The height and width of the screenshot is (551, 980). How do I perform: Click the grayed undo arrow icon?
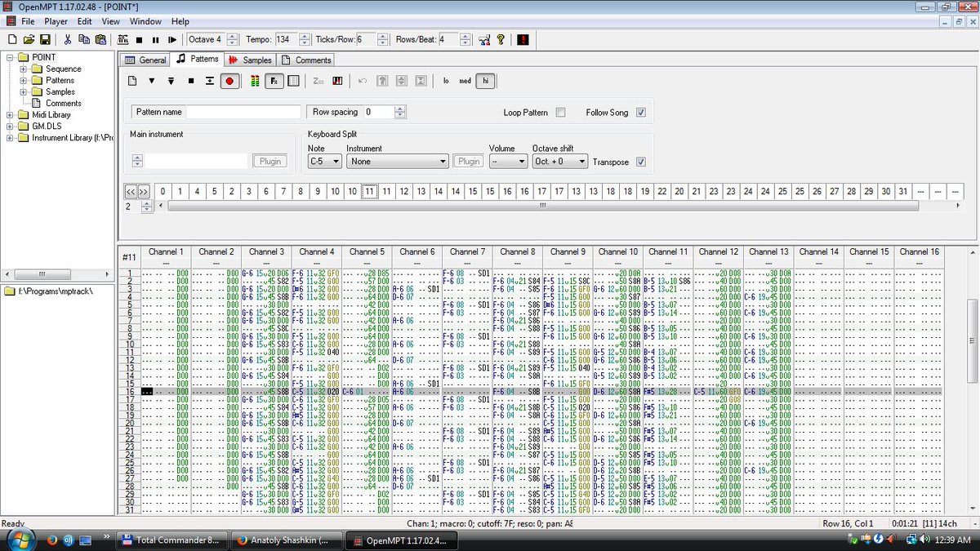pos(363,81)
